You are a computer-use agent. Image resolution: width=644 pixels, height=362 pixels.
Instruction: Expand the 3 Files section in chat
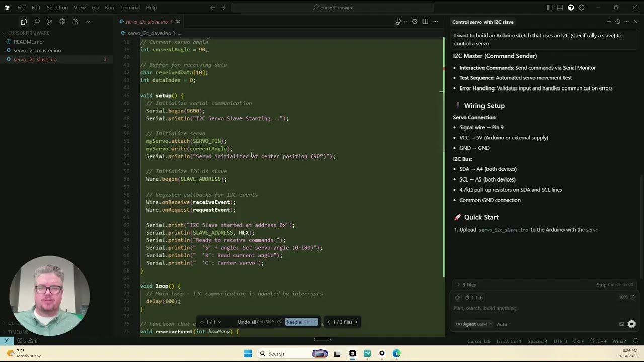pyautogui.click(x=466, y=285)
